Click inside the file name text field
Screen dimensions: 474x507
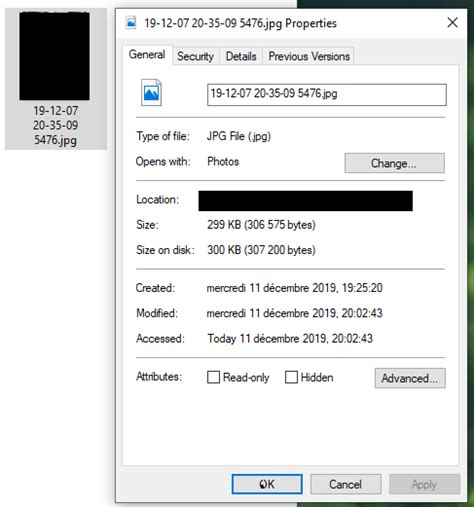327,95
